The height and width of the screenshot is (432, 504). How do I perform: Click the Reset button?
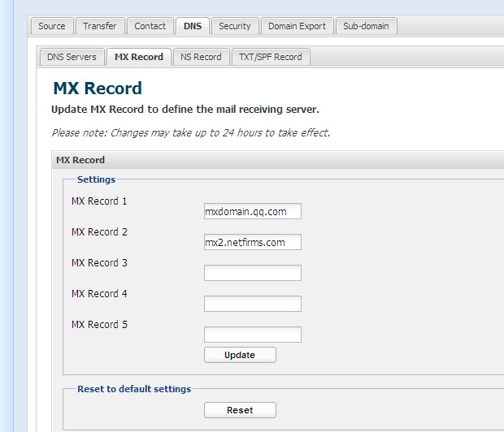pos(240,410)
